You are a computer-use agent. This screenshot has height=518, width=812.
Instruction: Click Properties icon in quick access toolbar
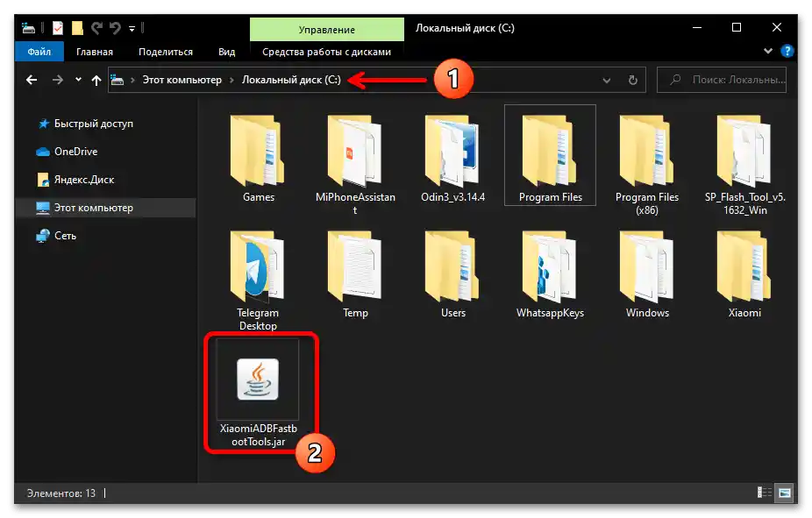tap(58, 28)
